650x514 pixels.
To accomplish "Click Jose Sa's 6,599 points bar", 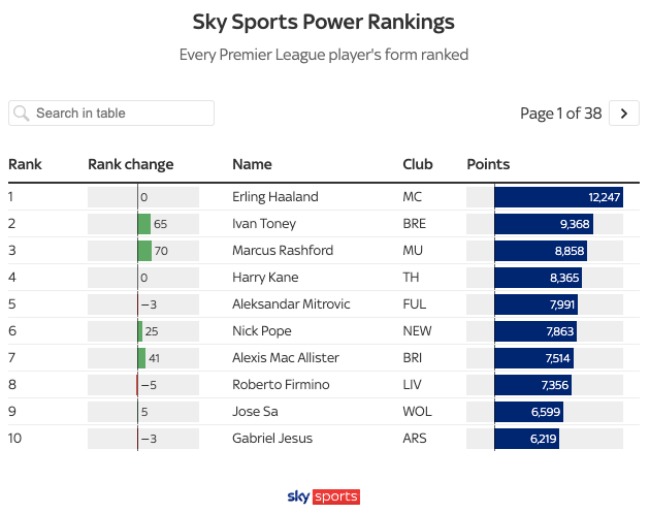I will (527, 411).
